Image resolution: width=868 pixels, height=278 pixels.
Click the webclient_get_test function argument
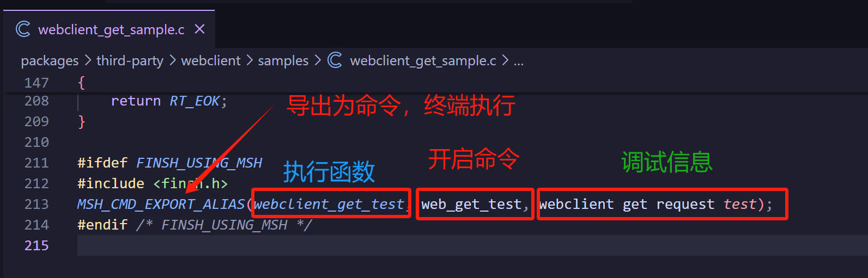click(329, 204)
